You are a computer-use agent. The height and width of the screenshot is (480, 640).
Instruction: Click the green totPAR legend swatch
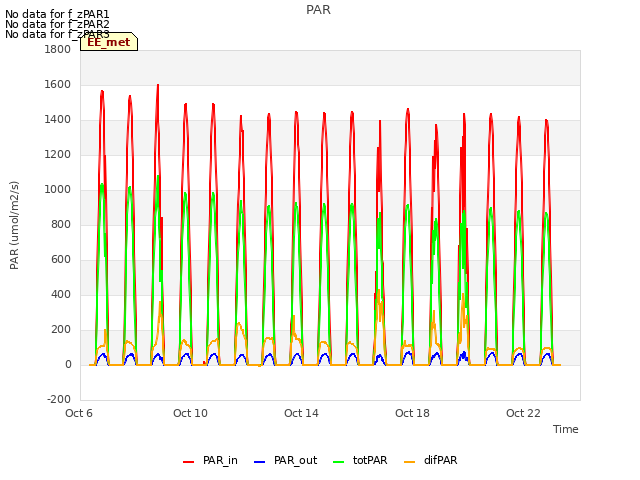tap(339, 462)
